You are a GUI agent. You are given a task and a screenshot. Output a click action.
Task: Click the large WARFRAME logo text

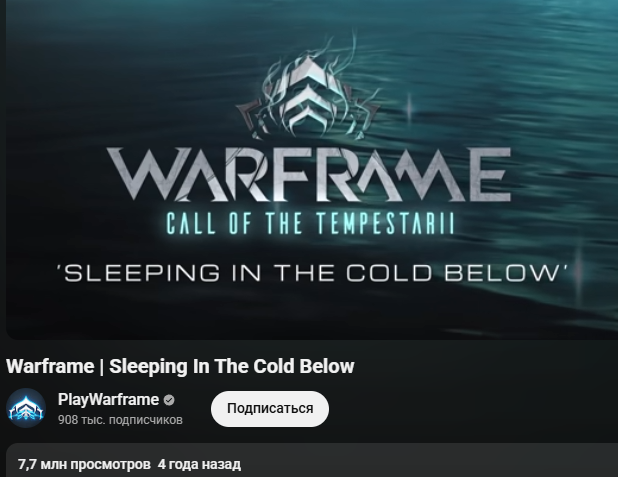click(x=309, y=174)
